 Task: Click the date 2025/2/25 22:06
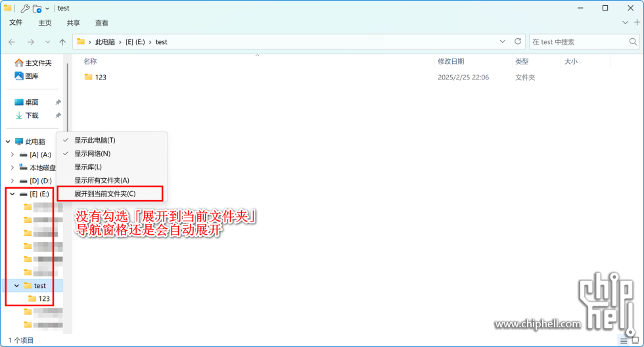point(463,77)
